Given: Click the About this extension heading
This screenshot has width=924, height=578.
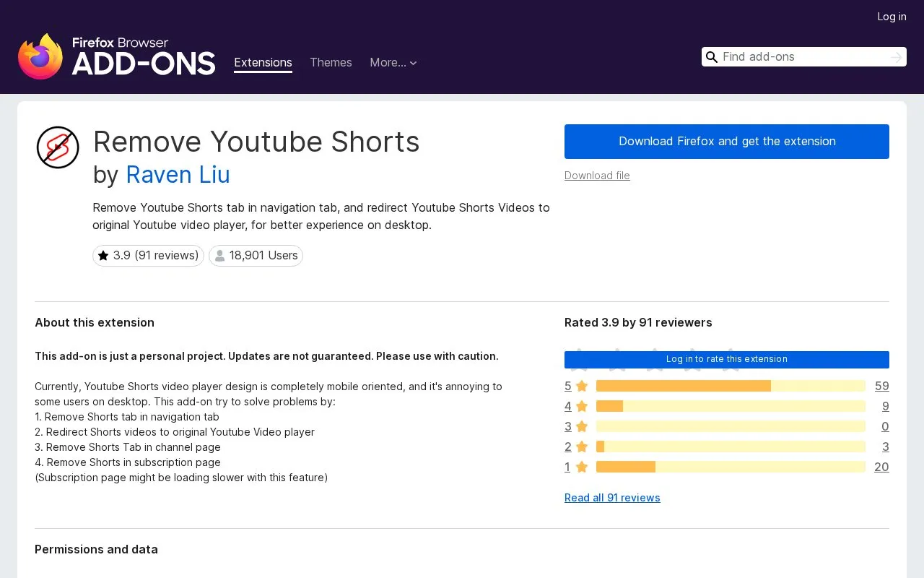Looking at the screenshot, I should tap(95, 322).
